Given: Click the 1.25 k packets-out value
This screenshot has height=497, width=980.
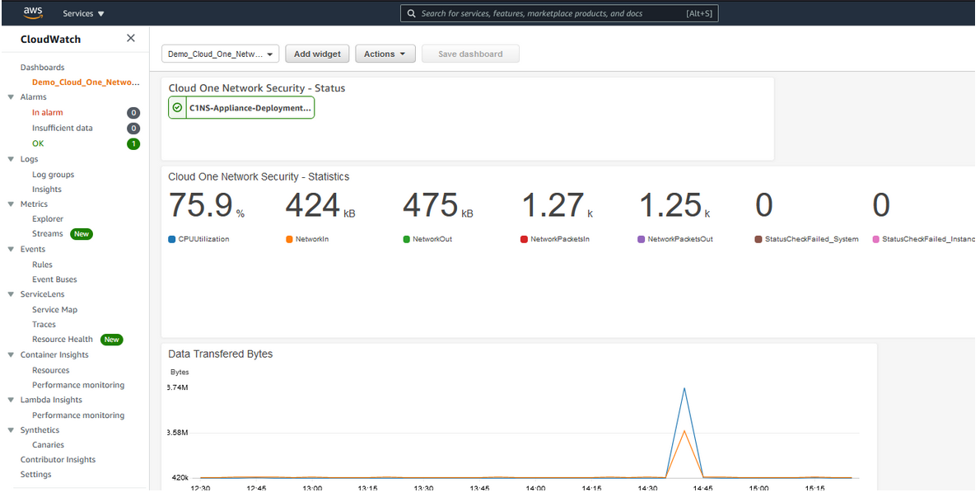Looking at the screenshot, I should (x=674, y=205).
